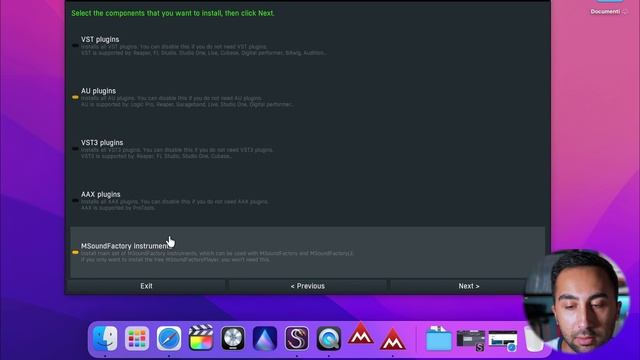The height and width of the screenshot is (360, 640).
Task: Restore the minimized Safari window
Action: click(x=503, y=340)
